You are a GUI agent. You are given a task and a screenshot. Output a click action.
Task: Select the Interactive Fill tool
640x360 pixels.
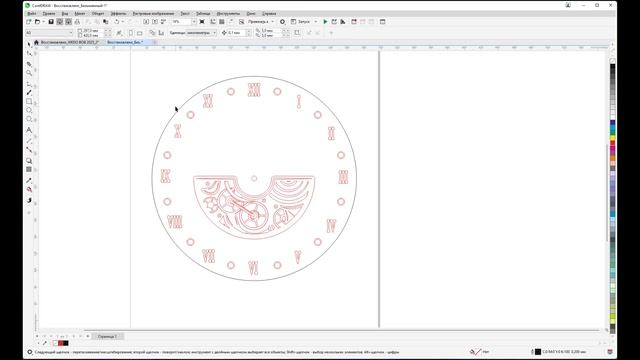(29, 190)
